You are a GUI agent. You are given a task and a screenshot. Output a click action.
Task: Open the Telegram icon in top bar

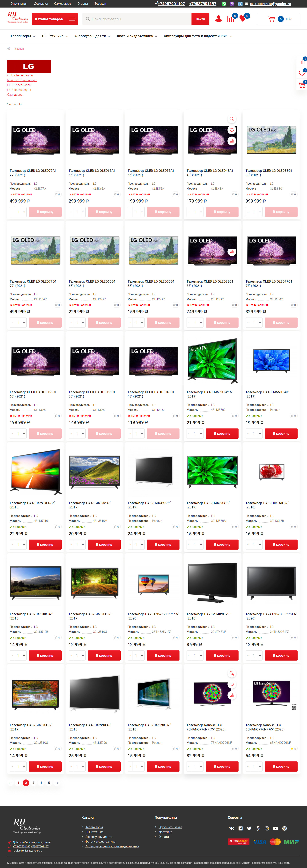coord(240,4)
